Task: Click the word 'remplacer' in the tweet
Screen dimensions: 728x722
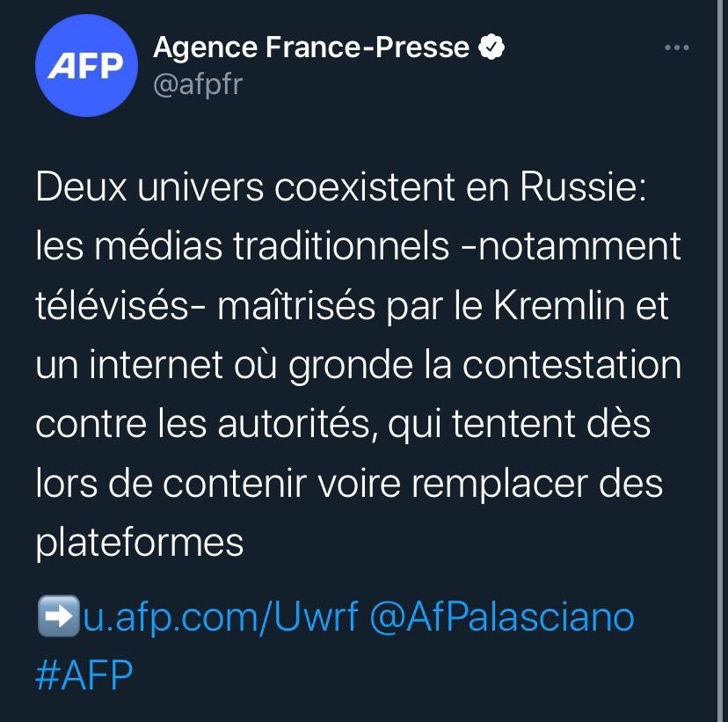Action: 500,485
